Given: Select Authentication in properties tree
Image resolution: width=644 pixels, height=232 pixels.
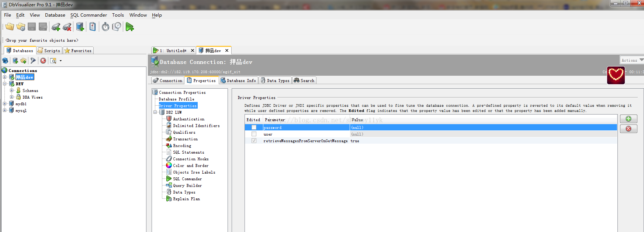Looking at the screenshot, I should tap(188, 119).
